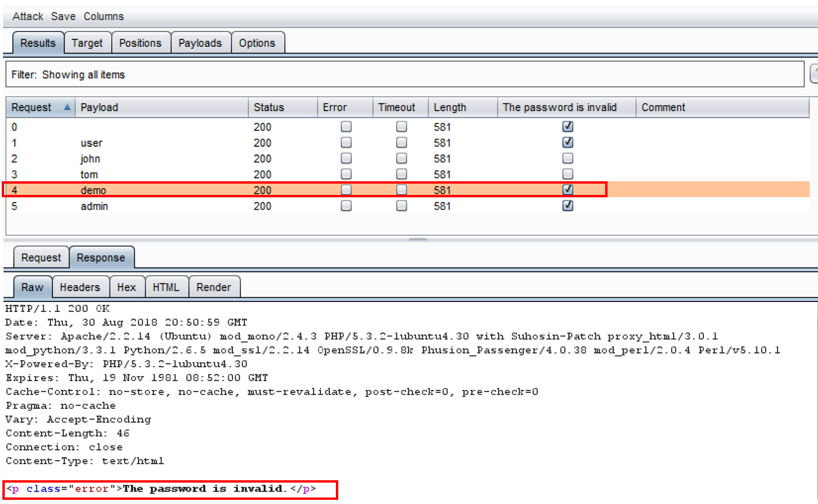
Task: Toggle 'password is invalid' checkbox for john
Action: (x=568, y=158)
